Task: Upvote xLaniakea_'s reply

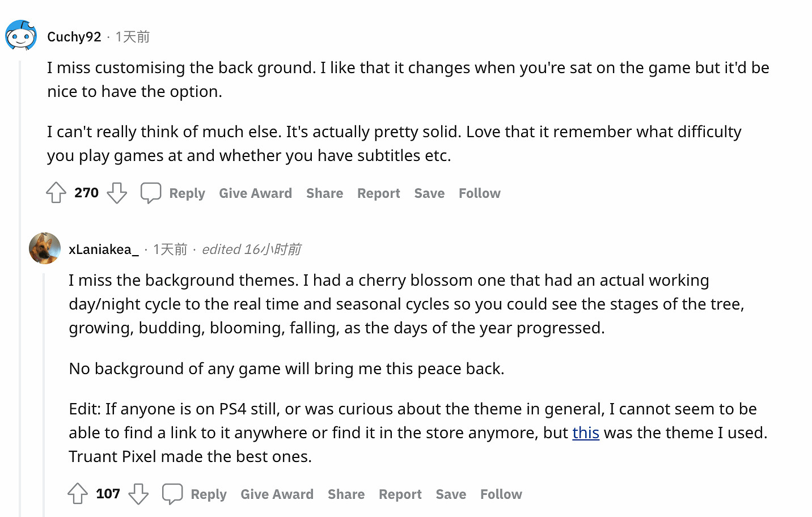Action: [x=78, y=494]
